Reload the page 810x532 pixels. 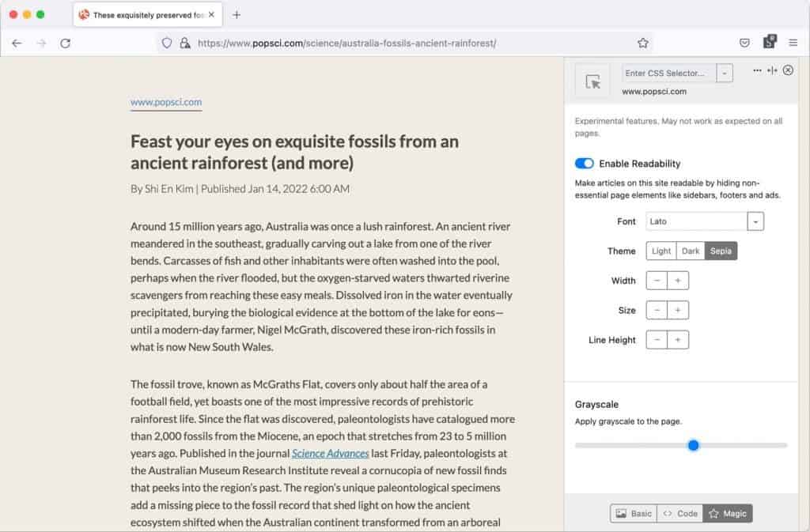click(66, 43)
